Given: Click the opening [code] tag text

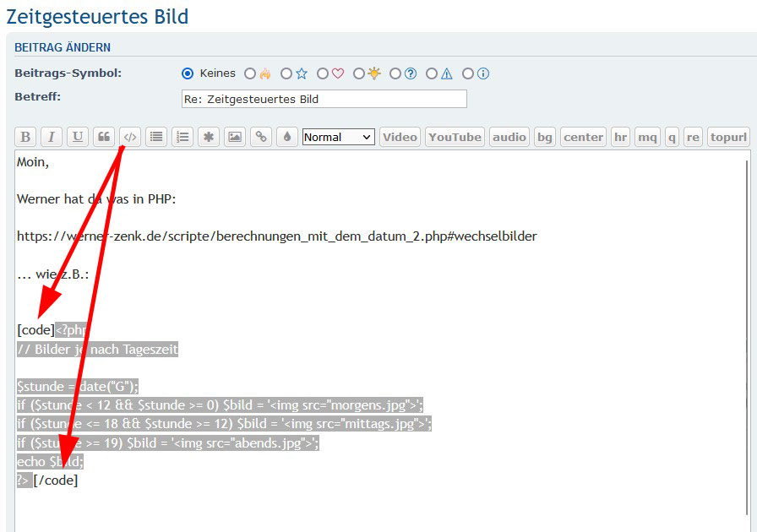Looking at the screenshot, I should 35,329.
